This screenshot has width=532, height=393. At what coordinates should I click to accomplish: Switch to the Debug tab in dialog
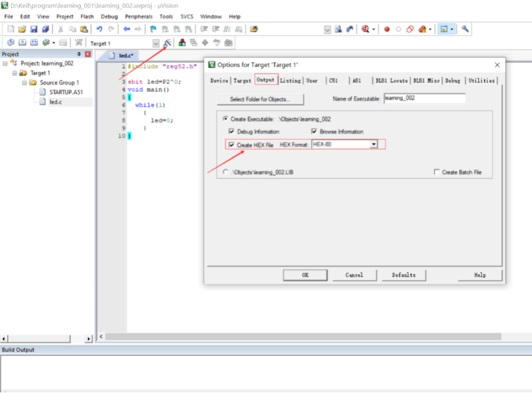[452, 80]
